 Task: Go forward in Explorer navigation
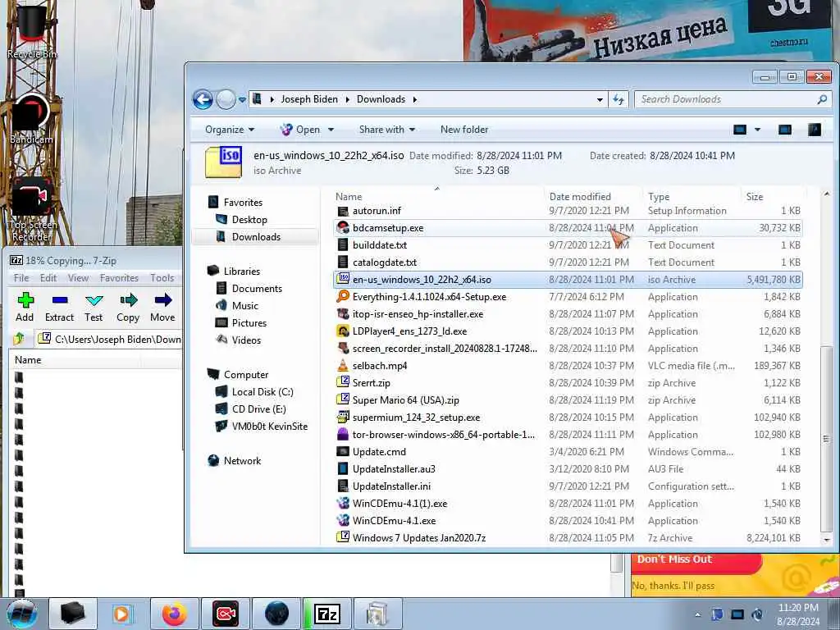click(x=226, y=99)
